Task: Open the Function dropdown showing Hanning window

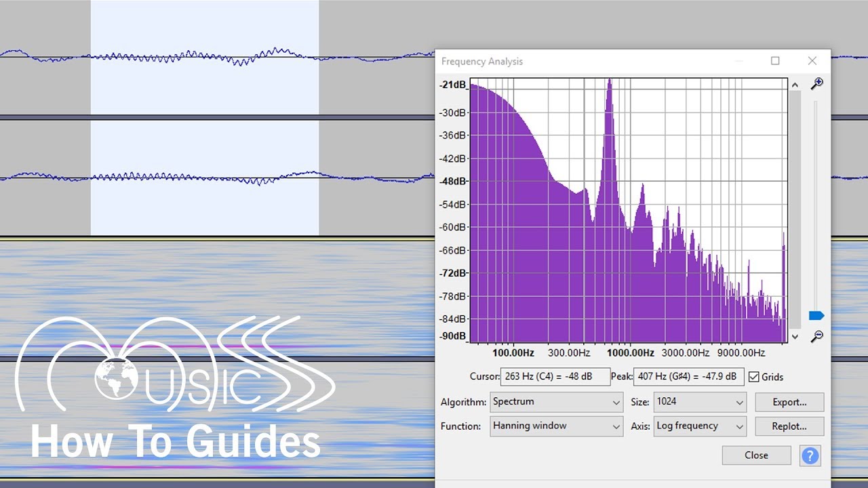Action: coord(556,426)
